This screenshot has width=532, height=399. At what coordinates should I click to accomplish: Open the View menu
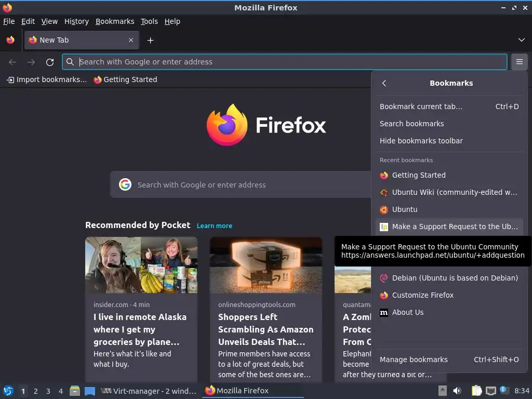(49, 21)
